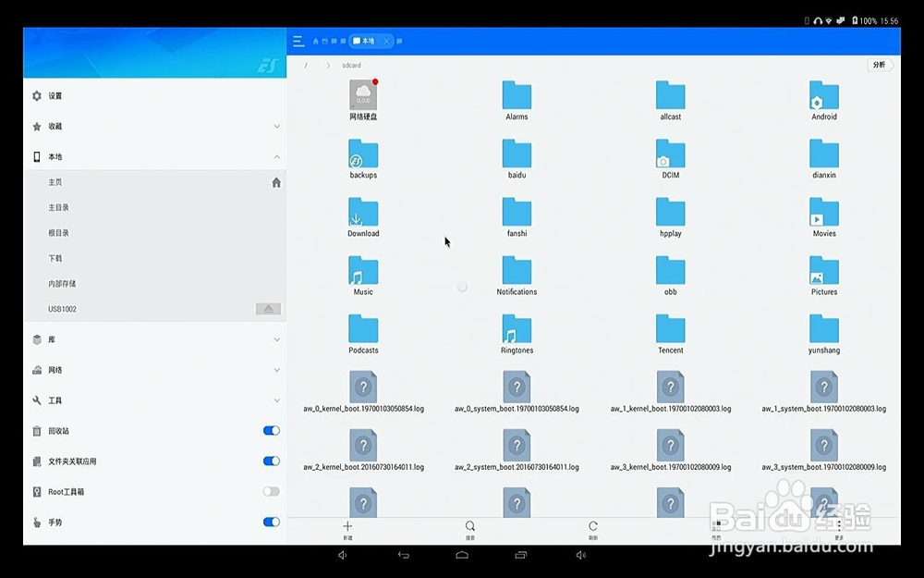Tap the volume down button in navigation bar

tap(343, 555)
